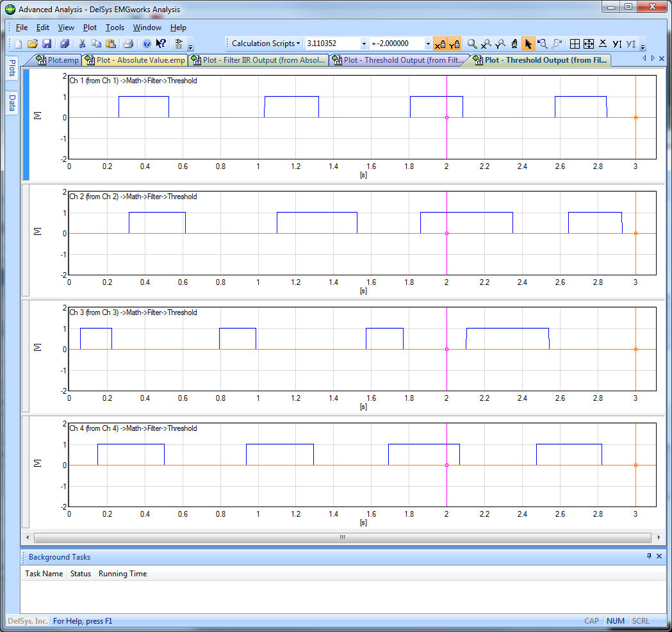Open the Plot menu

90,28
